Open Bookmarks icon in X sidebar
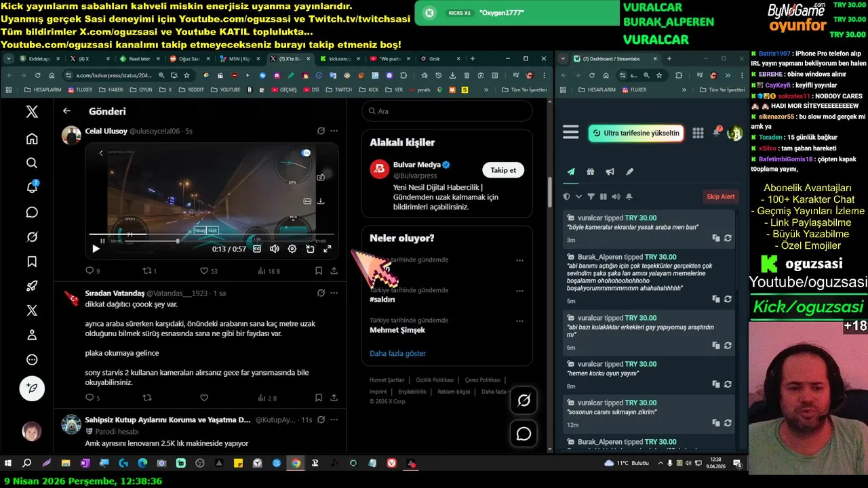Image resolution: width=868 pixels, height=488 pixels. tap(32, 262)
